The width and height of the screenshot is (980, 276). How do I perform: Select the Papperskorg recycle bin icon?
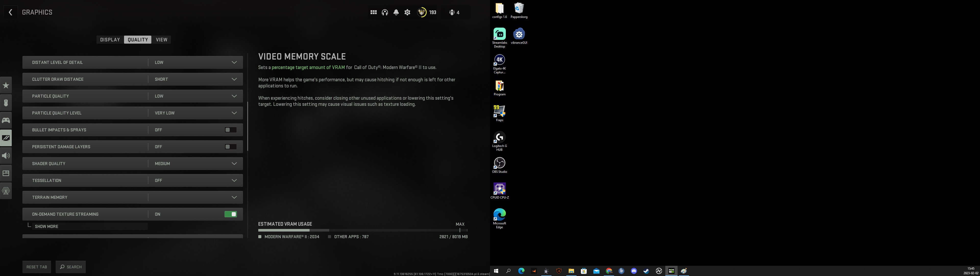click(519, 10)
